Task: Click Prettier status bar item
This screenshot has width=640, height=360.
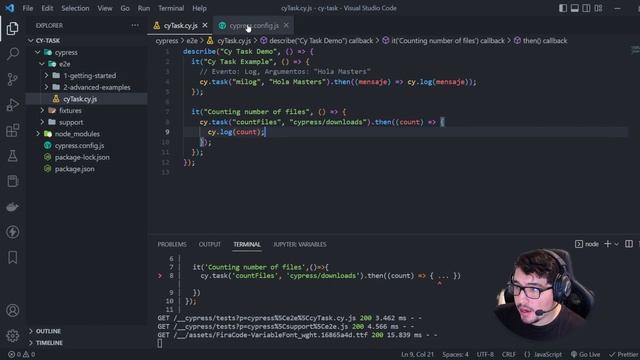Action: (x=624, y=354)
